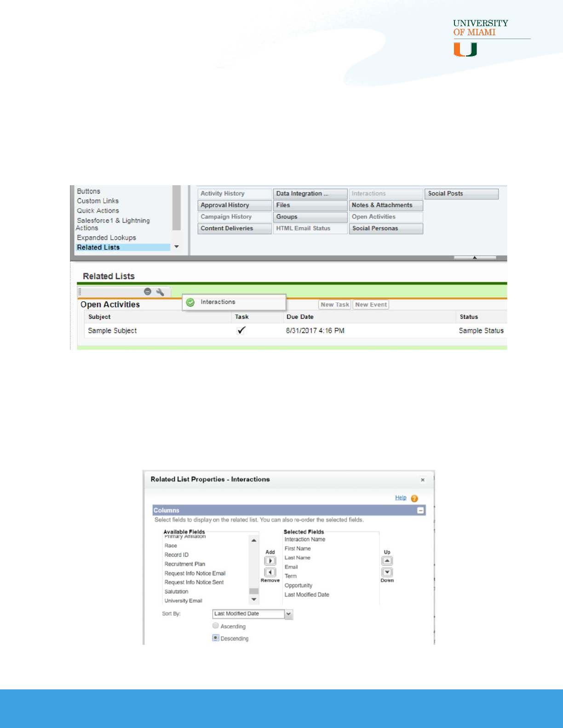The height and width of the screenshot is (728, 563).
Task: Select Race in Available Fields
Action: coord(171,546)
